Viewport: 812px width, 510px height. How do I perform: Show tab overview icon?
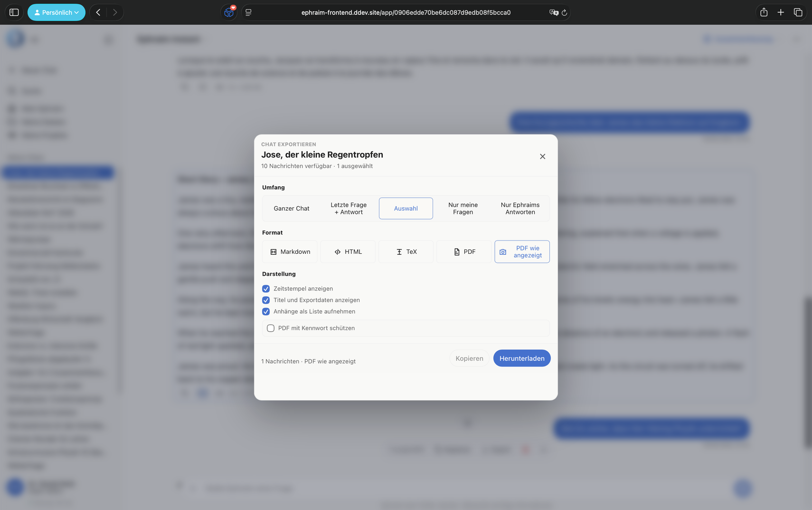798,12
